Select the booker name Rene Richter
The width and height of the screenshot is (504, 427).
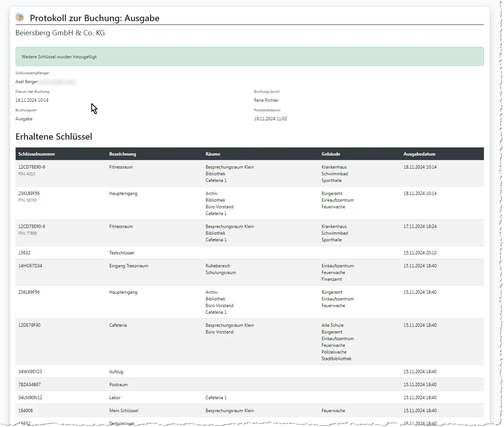click(x=266, y=100)
